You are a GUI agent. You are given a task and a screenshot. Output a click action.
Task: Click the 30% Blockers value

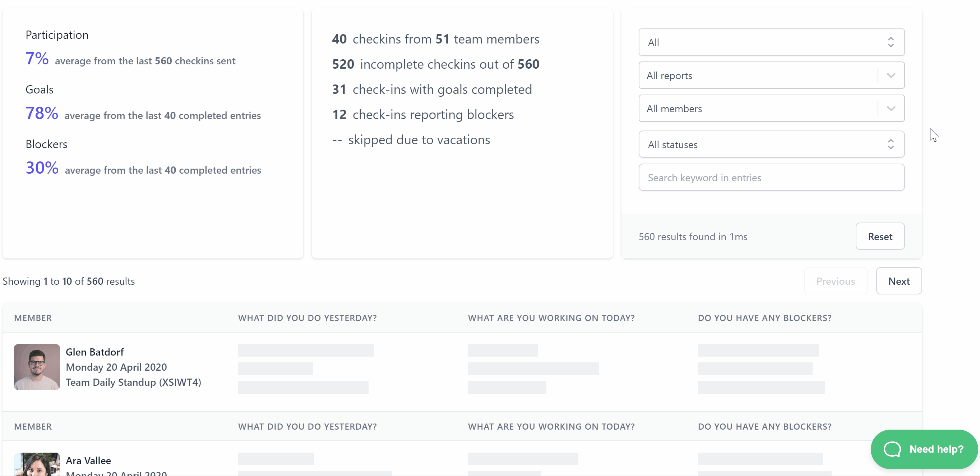pyautogui.click(x=42, y=168)
